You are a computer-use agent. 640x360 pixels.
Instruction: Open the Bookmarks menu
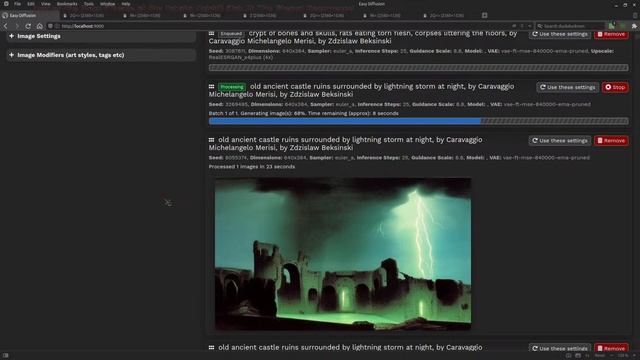[67, 4]
